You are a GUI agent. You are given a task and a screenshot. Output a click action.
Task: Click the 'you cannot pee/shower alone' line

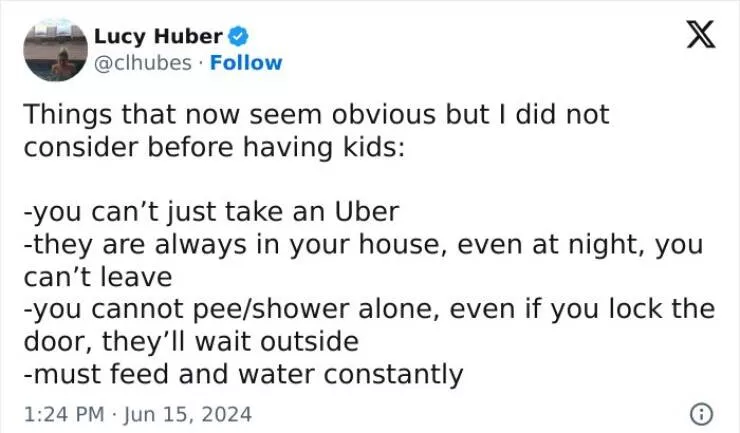point(369,309)
